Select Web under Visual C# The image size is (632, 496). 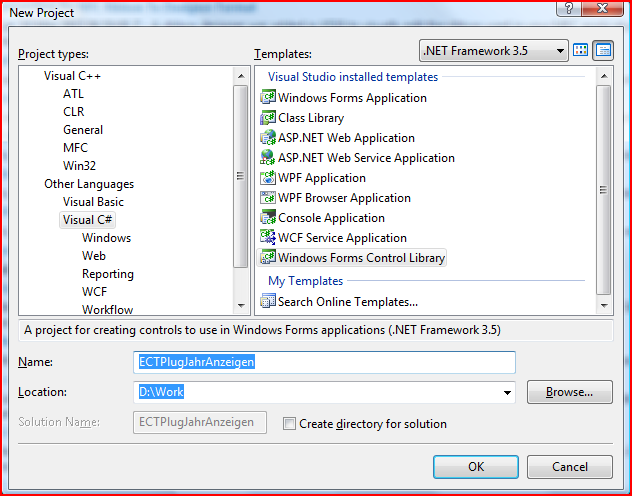pyautogui.click(x=94, y=256)
